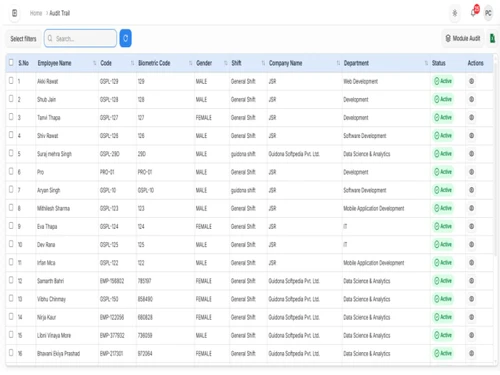View action icon for Shub Jain
500x375 pixels.
pyautogui.click(x=471, y=99)
